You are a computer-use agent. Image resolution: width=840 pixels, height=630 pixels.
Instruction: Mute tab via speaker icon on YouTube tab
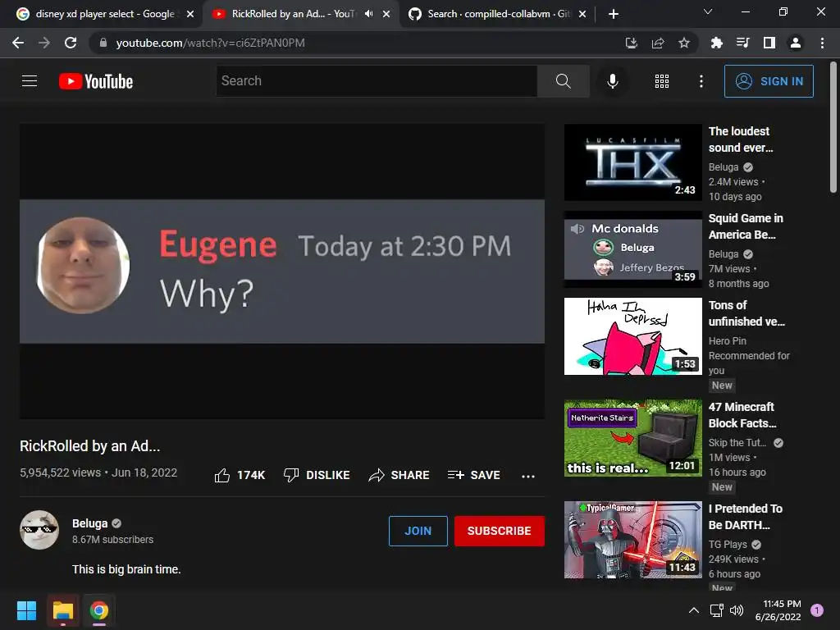368,14
